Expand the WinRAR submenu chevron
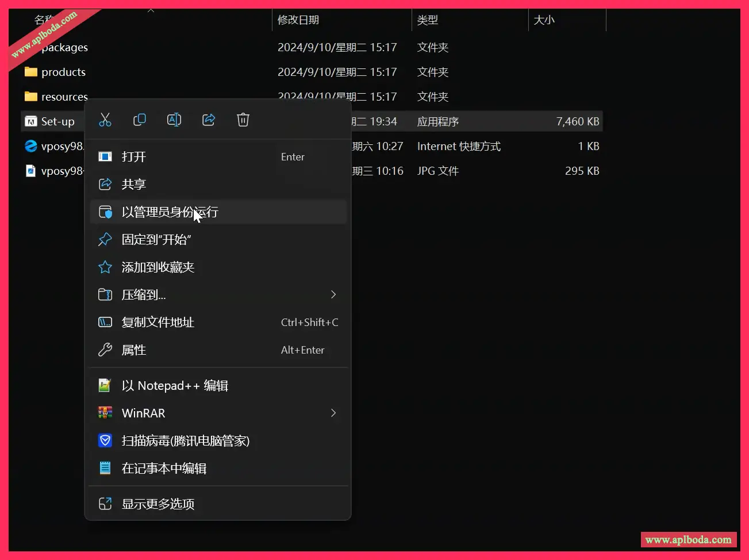Viewport: 749px width, 560px height. (333, 413)
